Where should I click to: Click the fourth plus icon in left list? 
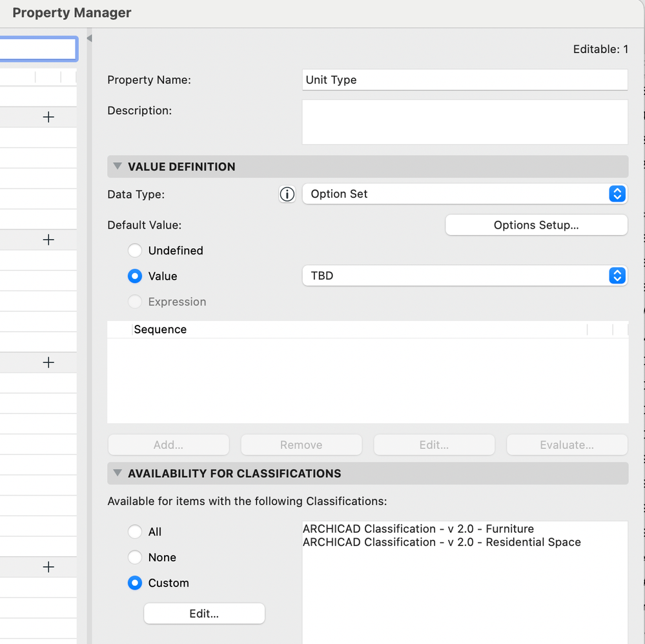[x=48, y=567]
